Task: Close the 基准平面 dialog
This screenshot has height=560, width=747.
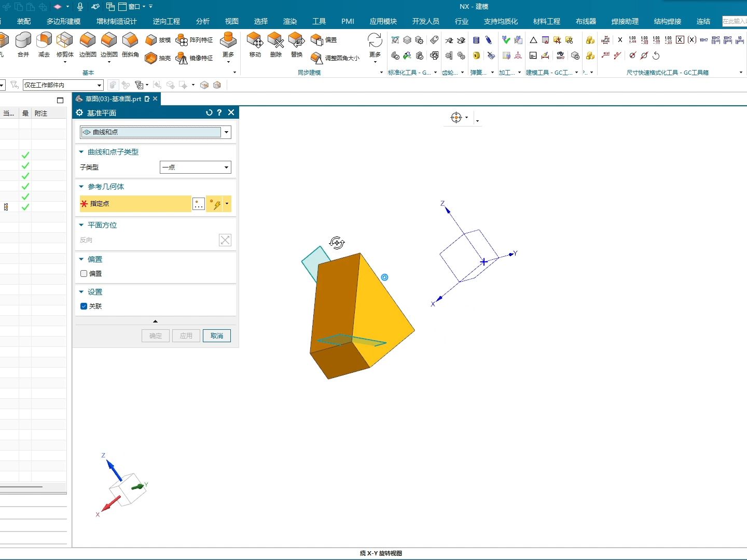Action: tap(231, 113)
